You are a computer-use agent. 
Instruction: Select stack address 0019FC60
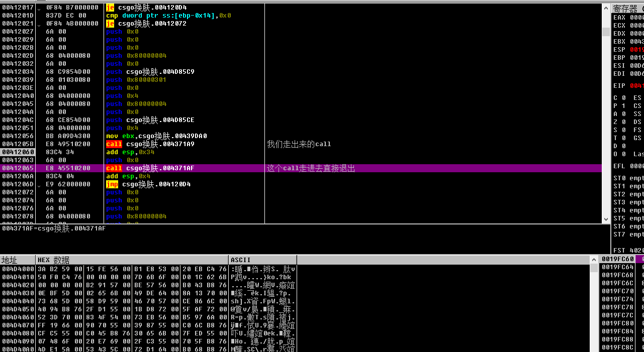[618, 259]
